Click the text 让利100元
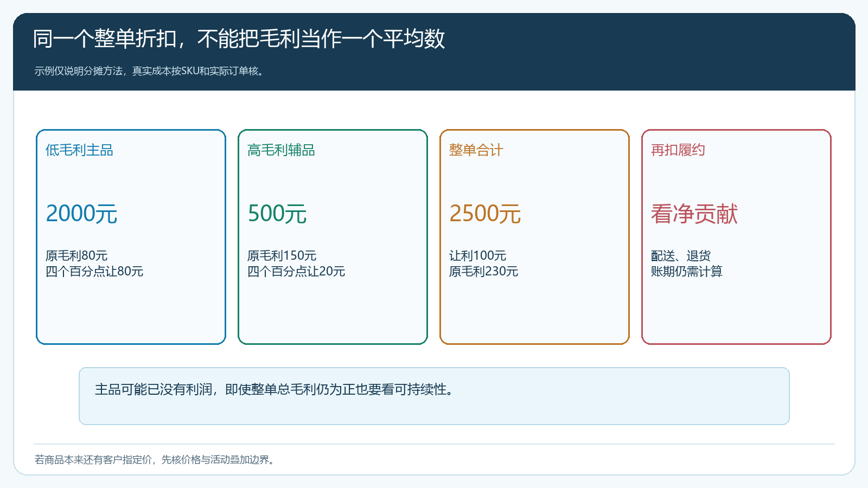868x488 pixels. click(x=477, y=255)
